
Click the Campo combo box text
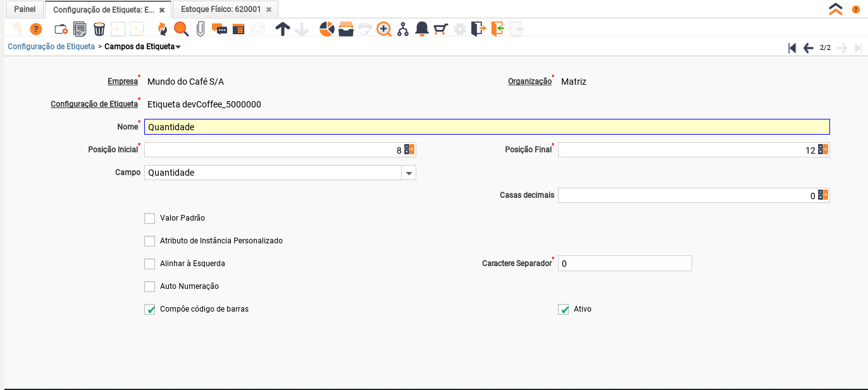click(x=273, y=173)
